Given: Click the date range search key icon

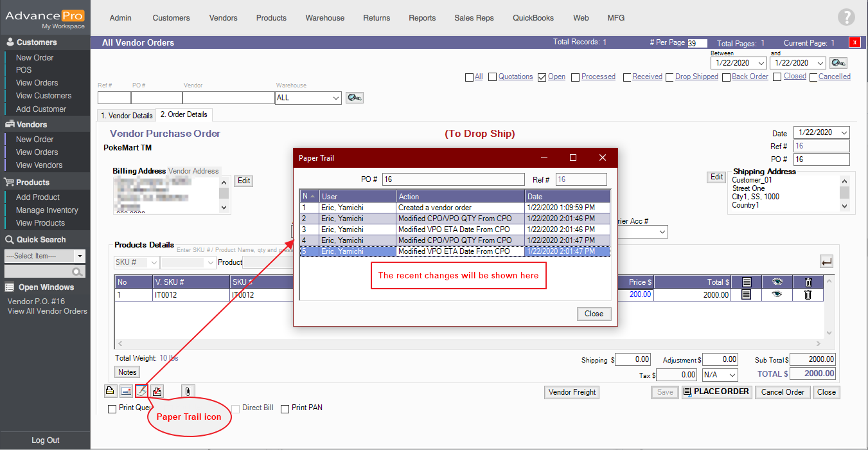Looking at the screenshot, I should pos(838,63).
